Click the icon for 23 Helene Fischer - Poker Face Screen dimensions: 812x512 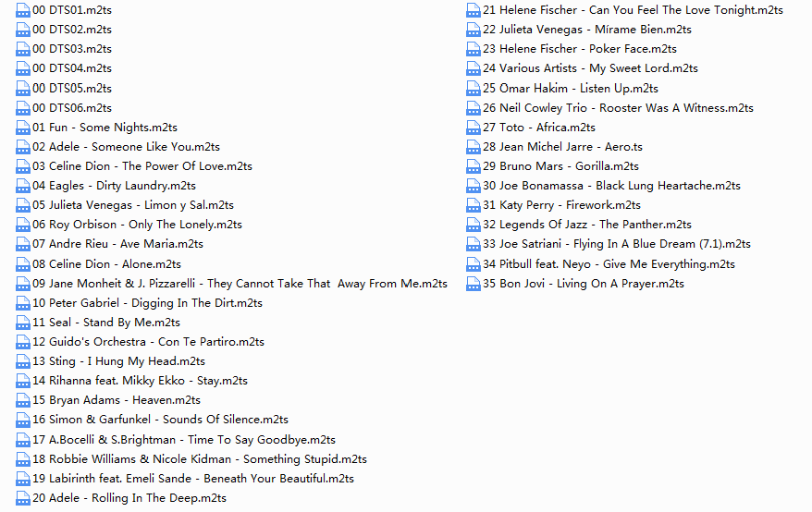(x=474, y=49)
